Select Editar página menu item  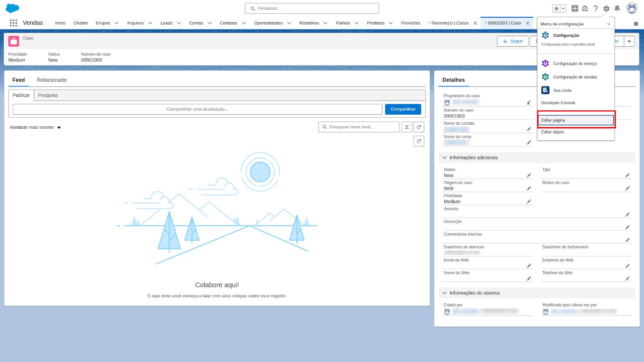point(576,120)
